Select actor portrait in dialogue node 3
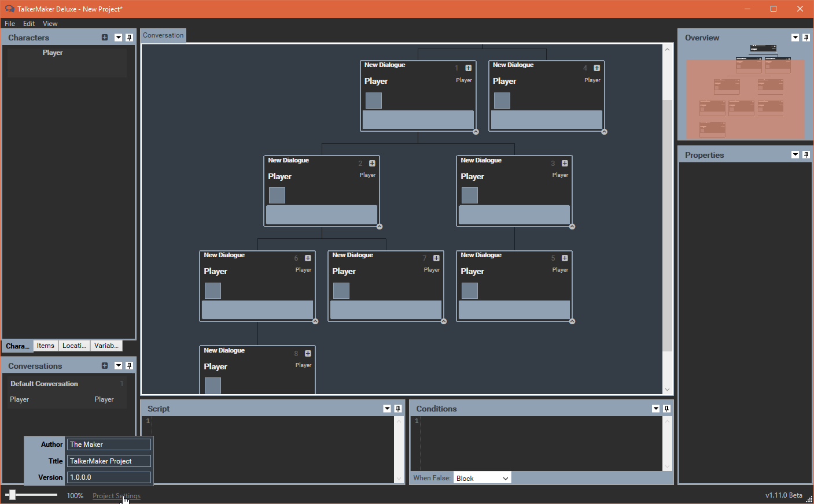The height and width of the screenshot is (504, 814). pyautogui.click(x=470, y=195)
